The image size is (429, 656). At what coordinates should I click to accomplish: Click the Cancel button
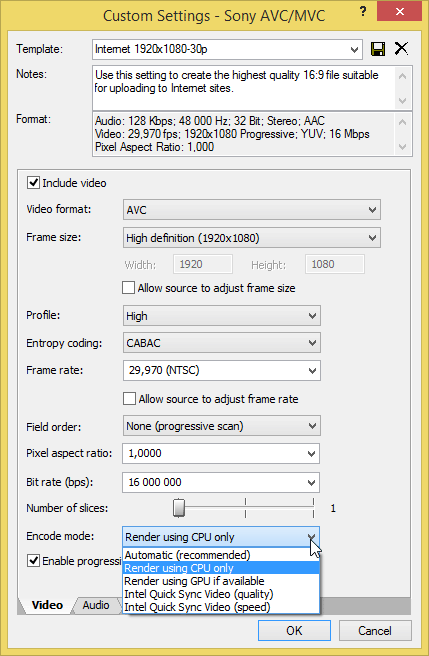coord(375,630)
